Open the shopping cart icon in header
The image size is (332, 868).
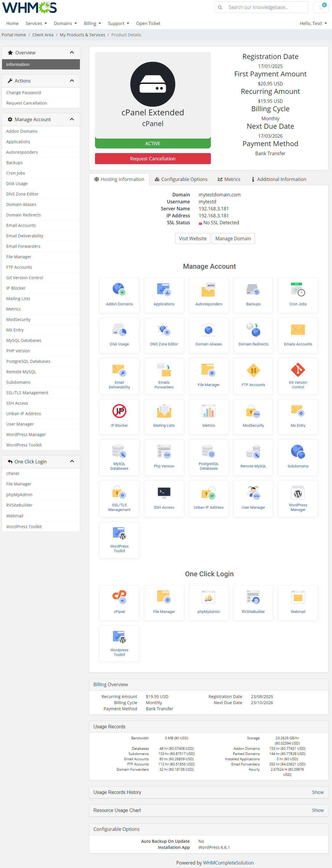pyautogui.click(x=321, y=8)
